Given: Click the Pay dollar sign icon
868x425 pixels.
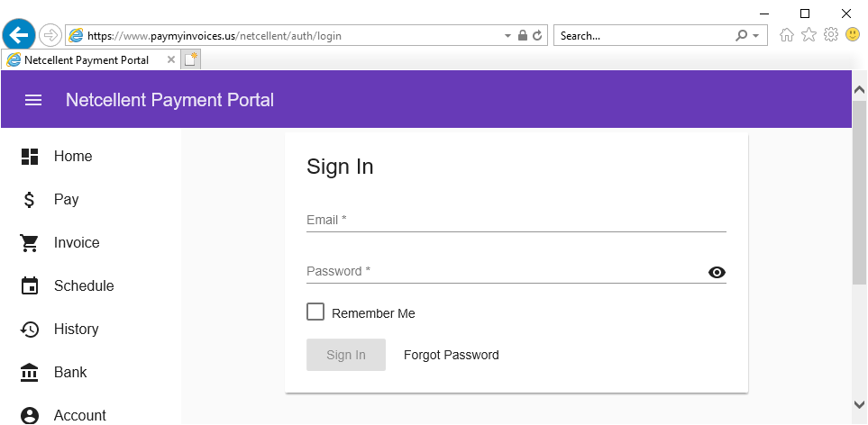Looking at the screenshot, I should tap(30, 200).
